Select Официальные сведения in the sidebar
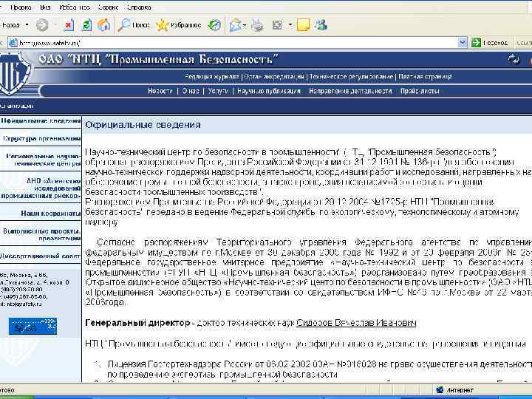Screen dimensions: 532x399 (x=41, y=120)
